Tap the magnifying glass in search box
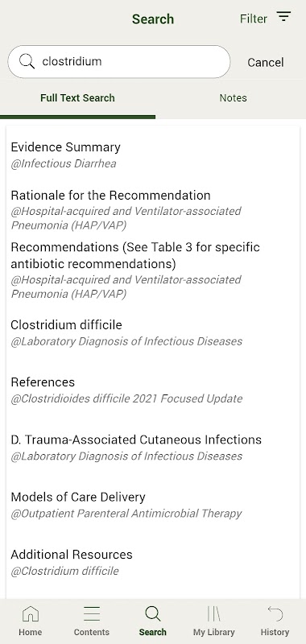The width and height of the screenshot is (306, 644). [27, 62]
